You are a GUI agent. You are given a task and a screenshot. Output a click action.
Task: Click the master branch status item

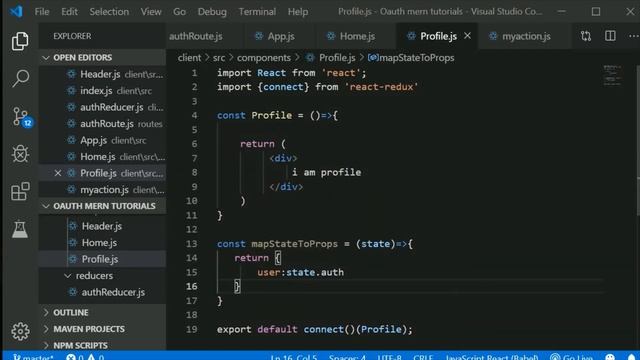tap(33, 357)
